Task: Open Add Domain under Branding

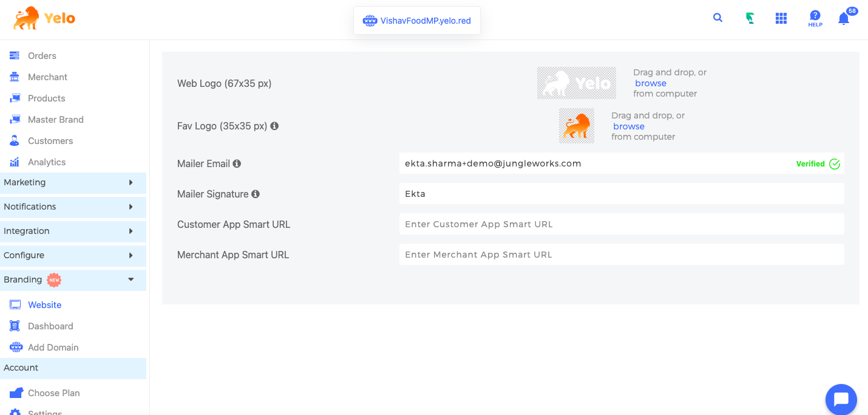Action: pos(53,347)
